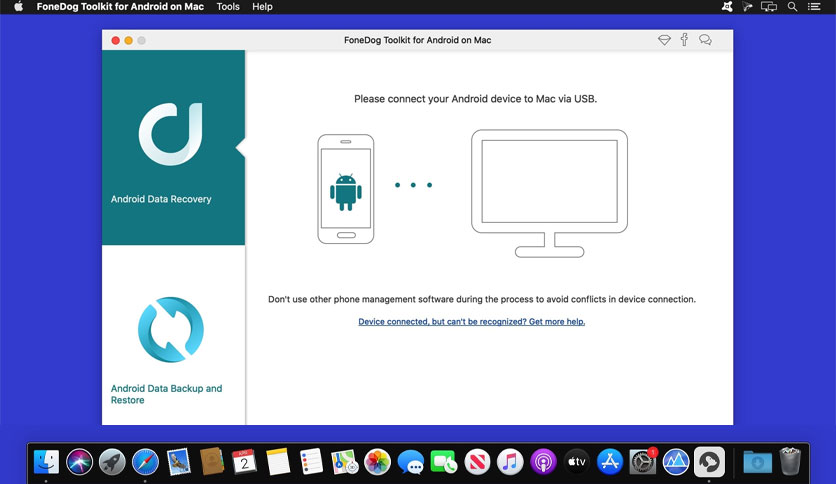Open the Music app in Dock
This screenshot has width=836, height=484.
510,462
